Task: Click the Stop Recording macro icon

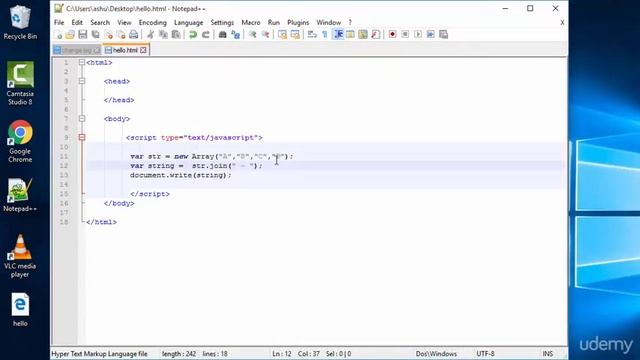Action: pyautogui.click(x=405, y=35)
